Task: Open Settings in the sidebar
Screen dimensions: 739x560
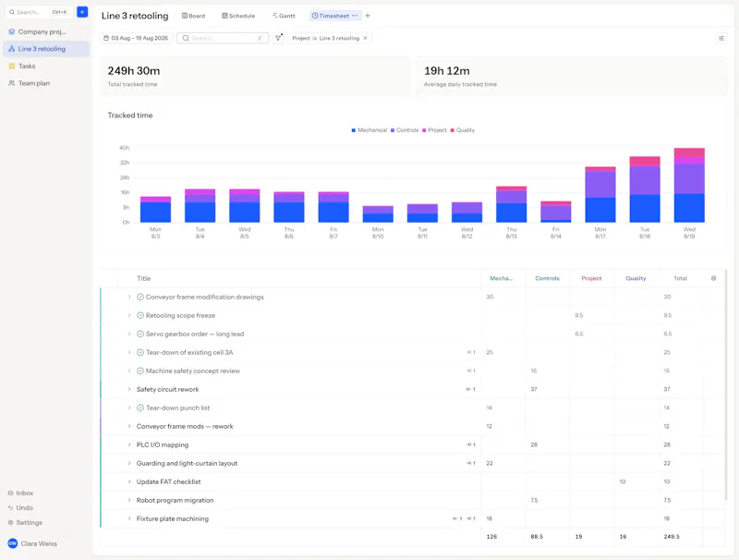Action: (25, 522)
